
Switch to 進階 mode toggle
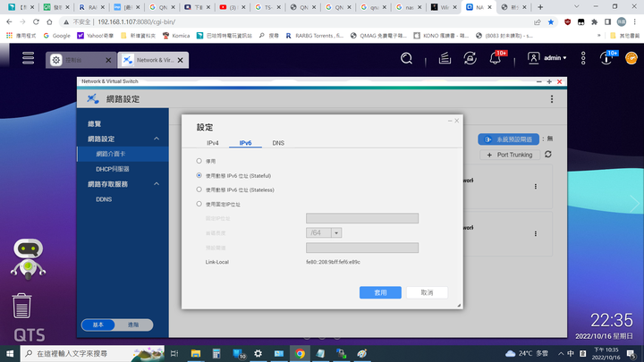coord(133,324)
